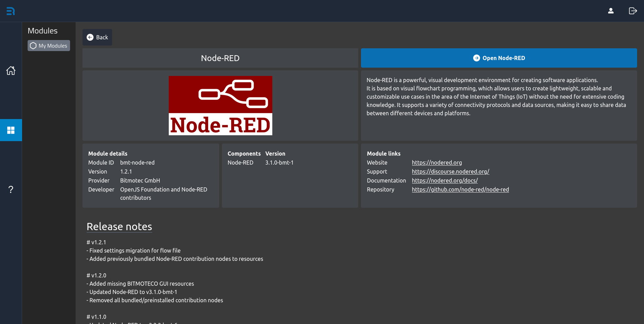644x324 pixels.
Task: Select developer value OpenJS Foundation text
Action: tap(164, 194)
